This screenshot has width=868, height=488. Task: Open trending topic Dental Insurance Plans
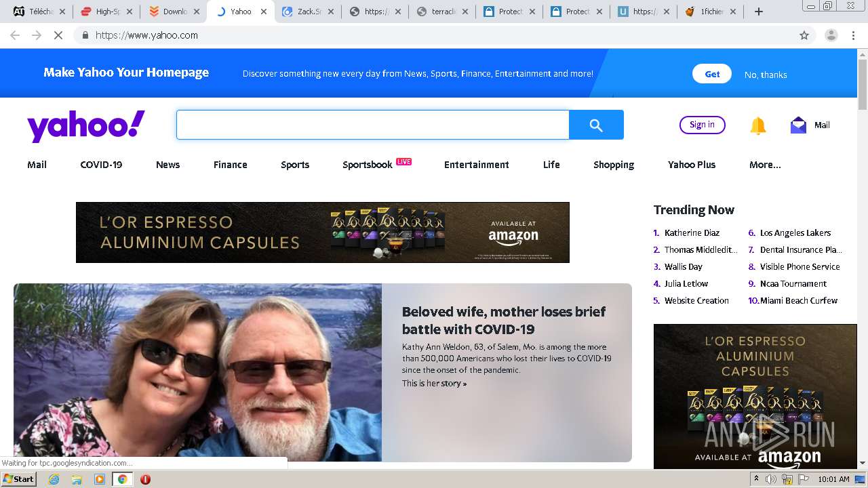pyautogui.click(x=801, y=249)
